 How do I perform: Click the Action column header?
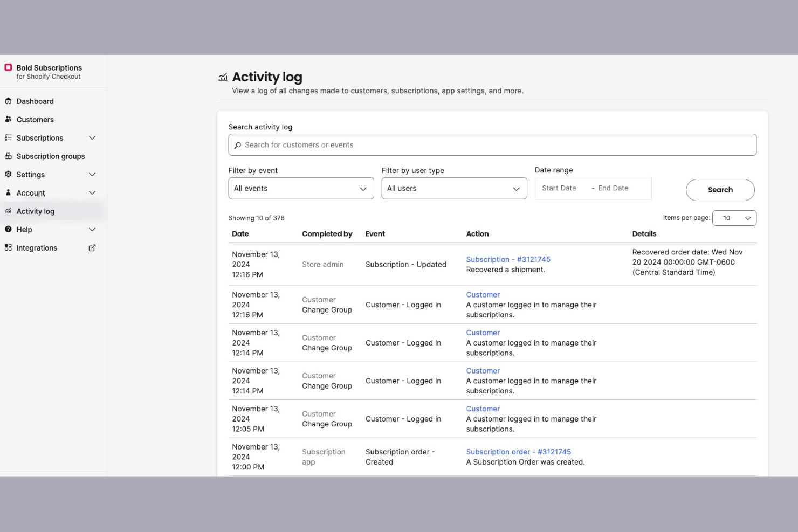[477, 234]
